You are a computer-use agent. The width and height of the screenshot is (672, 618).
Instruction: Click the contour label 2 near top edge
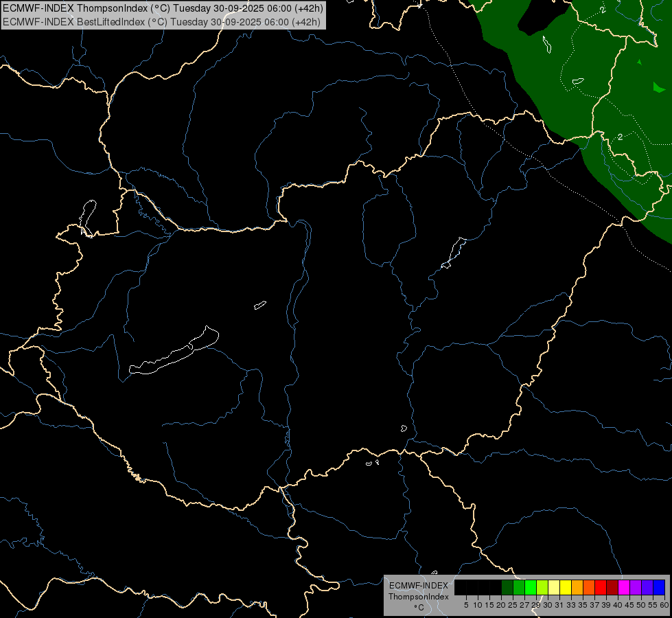(603, 10)
